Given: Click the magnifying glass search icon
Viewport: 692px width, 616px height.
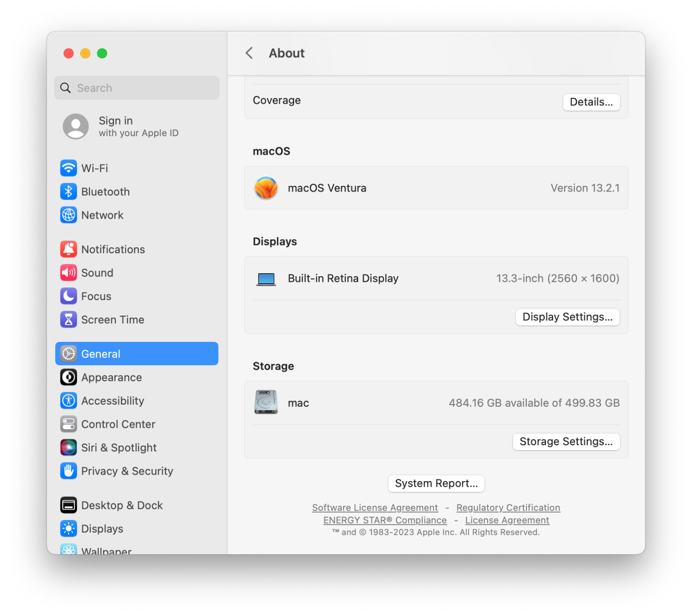Looking at the screenshot, I should click(65, 88).
